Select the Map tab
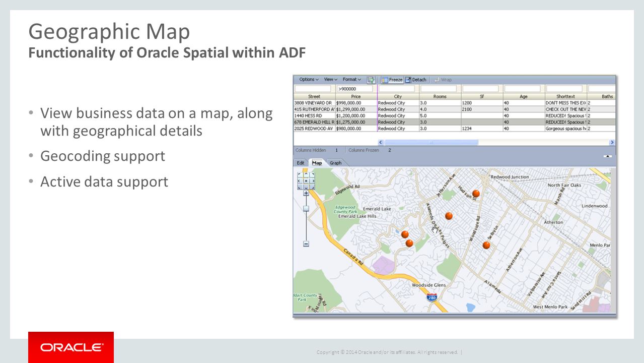The image size is (644, 363). [317, 163]
